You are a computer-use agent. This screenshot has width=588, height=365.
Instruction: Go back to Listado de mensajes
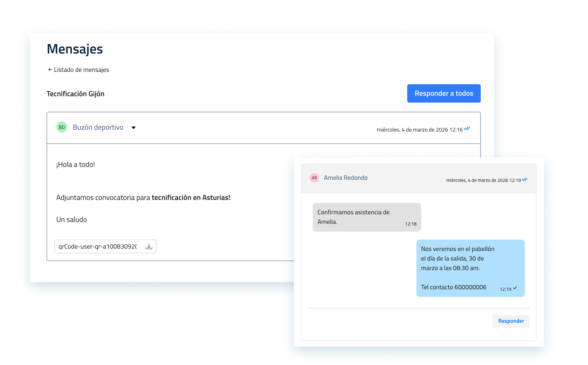click(81, 70)
